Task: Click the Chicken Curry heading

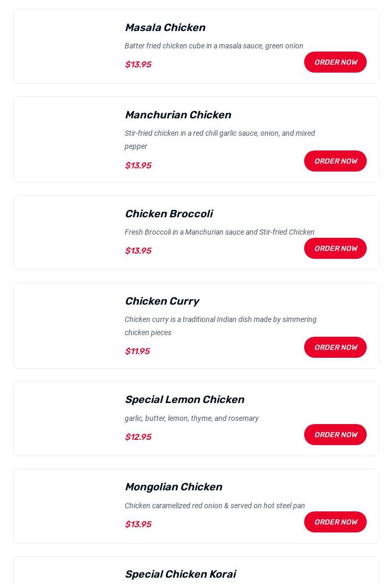Action: tap(162, 301)
